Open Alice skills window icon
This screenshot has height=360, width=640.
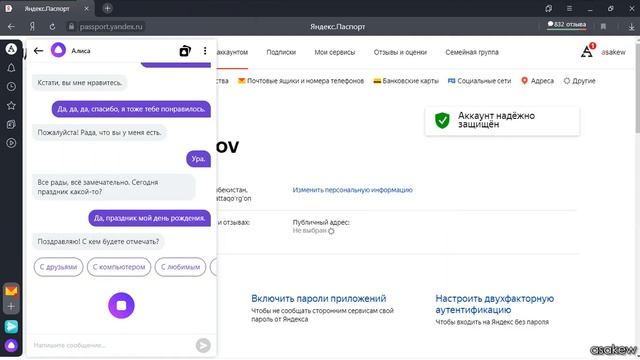[x=185, y=51]
